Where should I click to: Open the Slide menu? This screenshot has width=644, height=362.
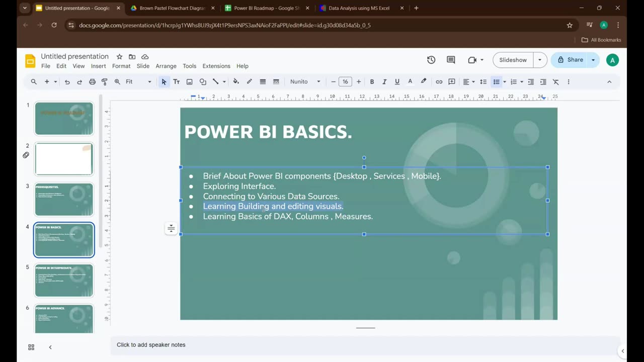tap(143, 66)
